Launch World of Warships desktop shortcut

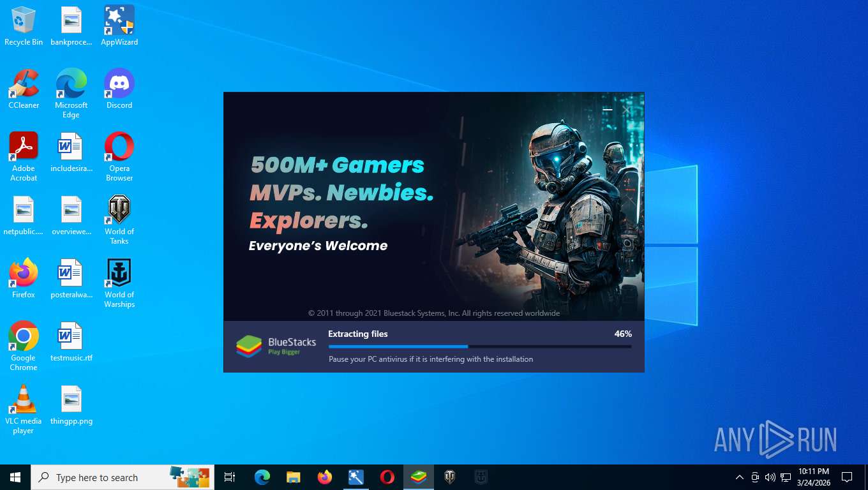[x=119, y=283]
